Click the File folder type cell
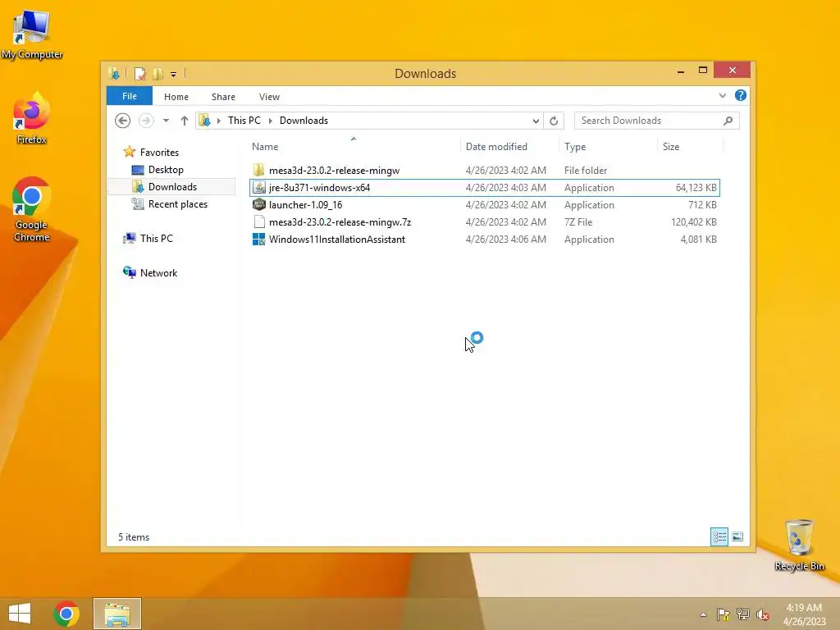Screen dimensions: 840x630 586,171
